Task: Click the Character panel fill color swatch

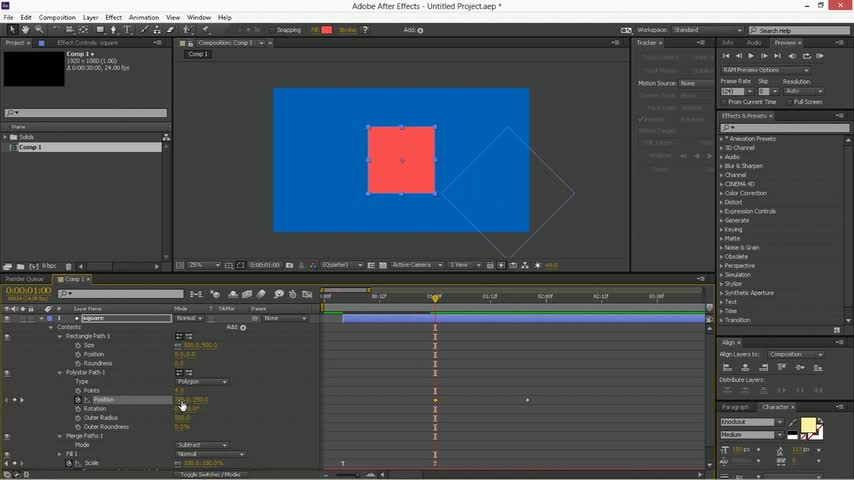Action: coord(808,425)
